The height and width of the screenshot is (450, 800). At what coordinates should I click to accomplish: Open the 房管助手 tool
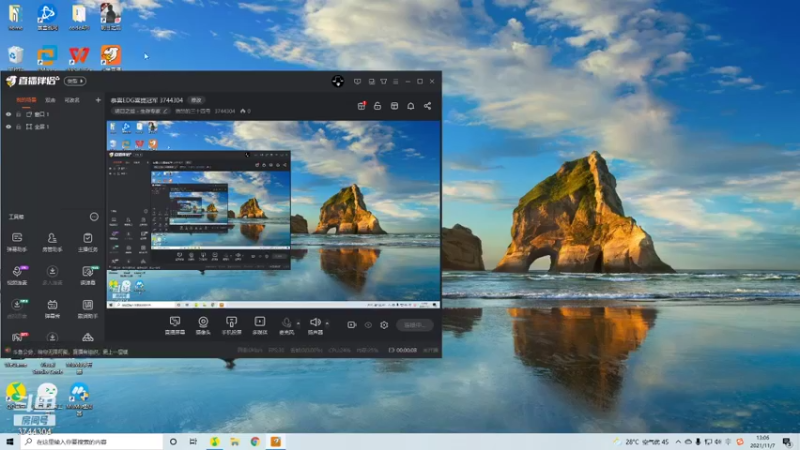(x=52, y=242)
